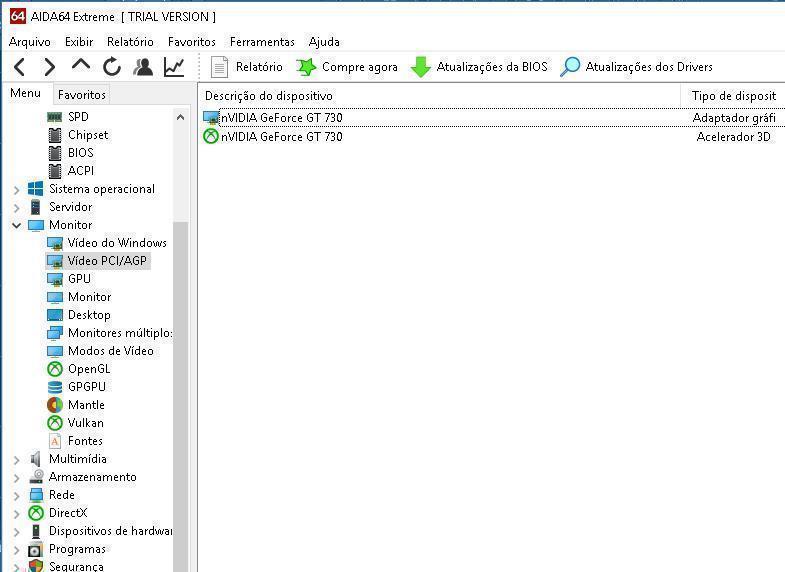Select the ACPI chip icon
Image resolution: width=785 pixels, height=572 pixels.
pos(55,171)
